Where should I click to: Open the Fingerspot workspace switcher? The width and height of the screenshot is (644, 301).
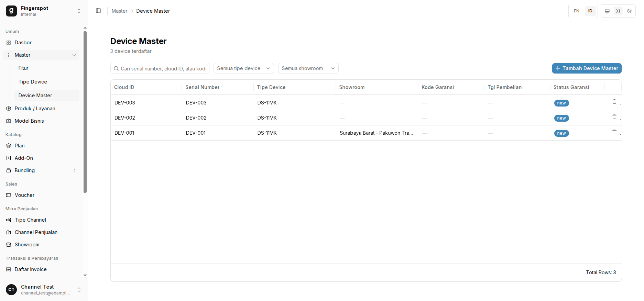(44, 11)
